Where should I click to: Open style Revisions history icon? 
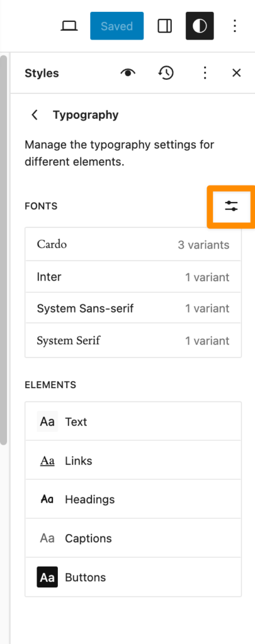click(x=166, y=73)
